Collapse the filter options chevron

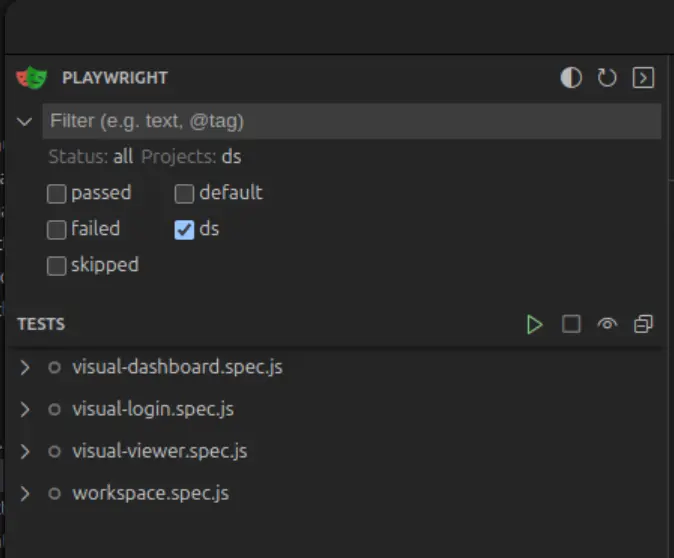coord(25,122)
